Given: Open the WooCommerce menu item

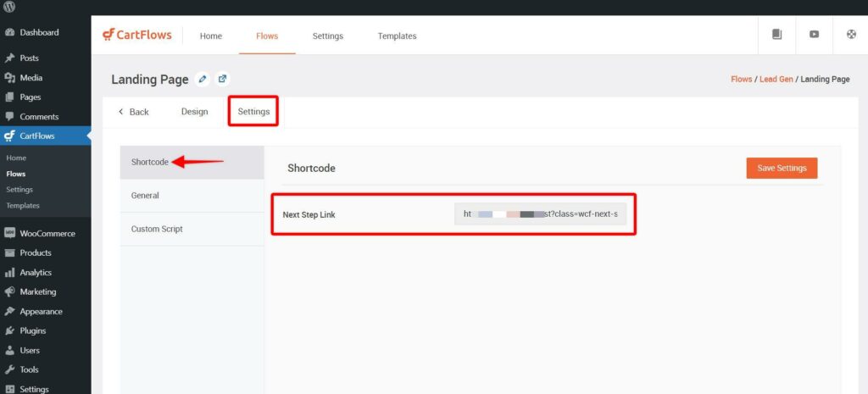Looking at the screenshot, I should coord(46,234).
